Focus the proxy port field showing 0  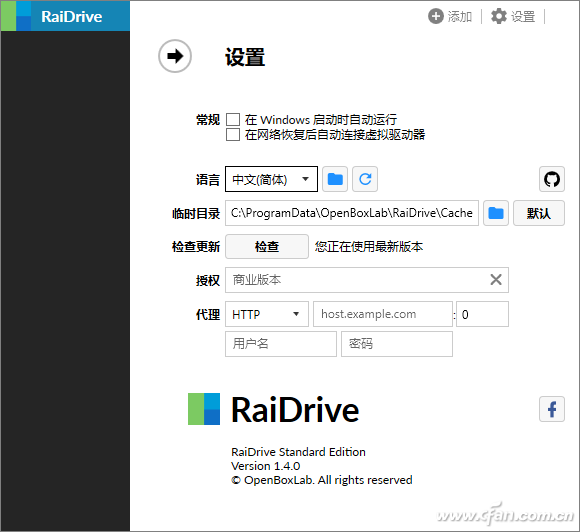pos(482,314)
